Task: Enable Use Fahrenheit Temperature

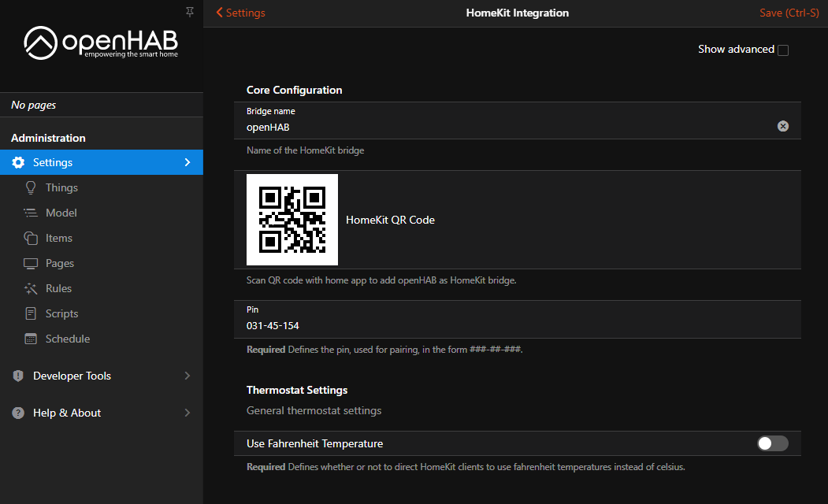Action: coord(772,443)
